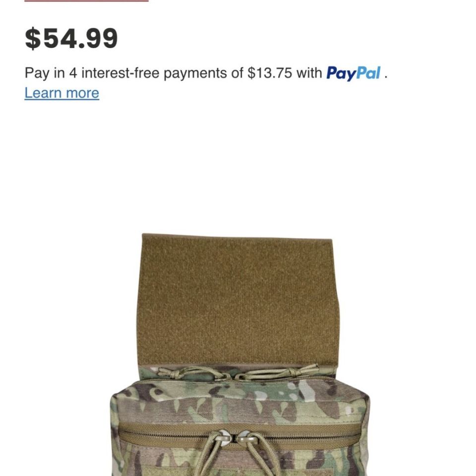Click the $13.75 installment amount
476x476 pixels.
pos(270,73)
